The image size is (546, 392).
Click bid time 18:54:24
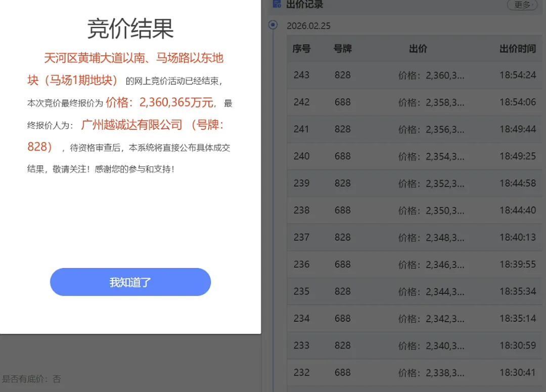point(518,75)
